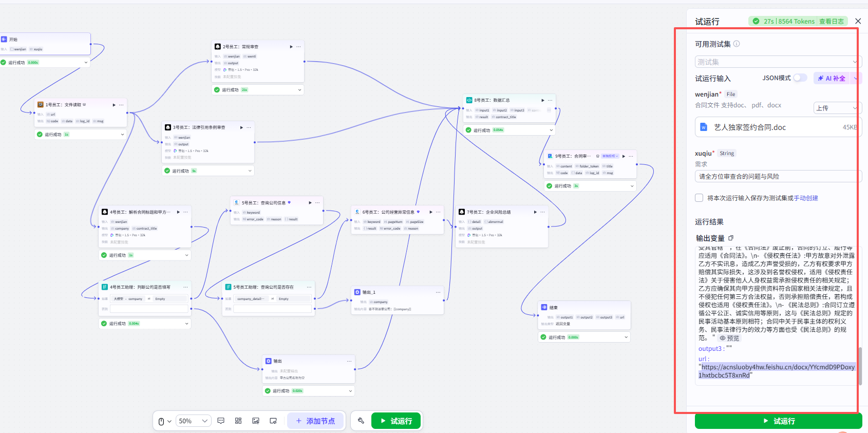The image size is (868, 433).
Task: Open the 查看日志 log link
Action: tap(832, 21)
